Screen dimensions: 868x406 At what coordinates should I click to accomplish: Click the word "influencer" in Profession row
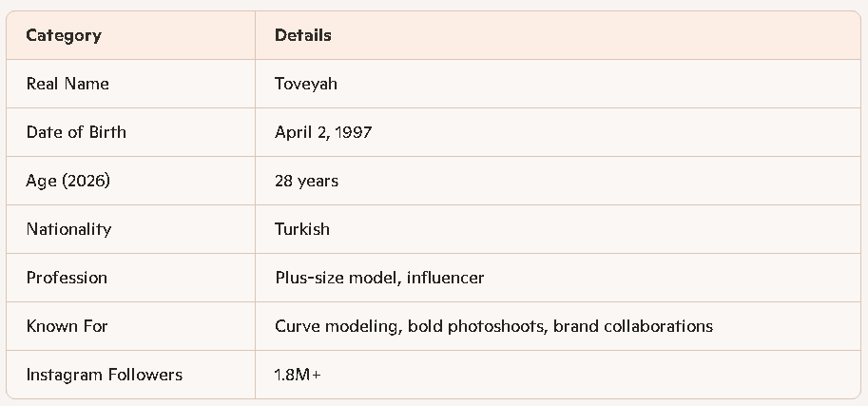442,278
